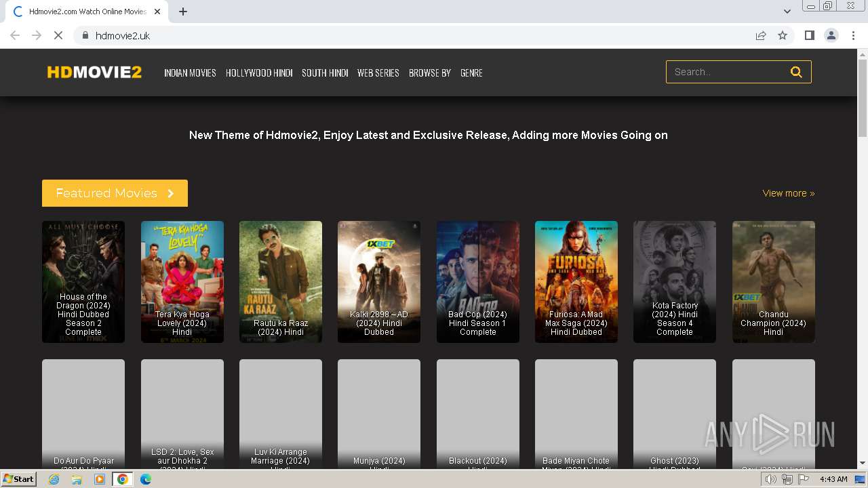This screenshot has height=488, width=868.
Task: Open the Action Center flag icon
Action: 804,479
